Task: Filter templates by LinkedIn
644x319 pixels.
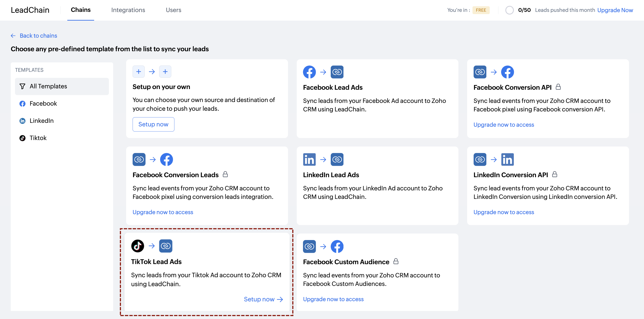Action: tap(42, 121)
